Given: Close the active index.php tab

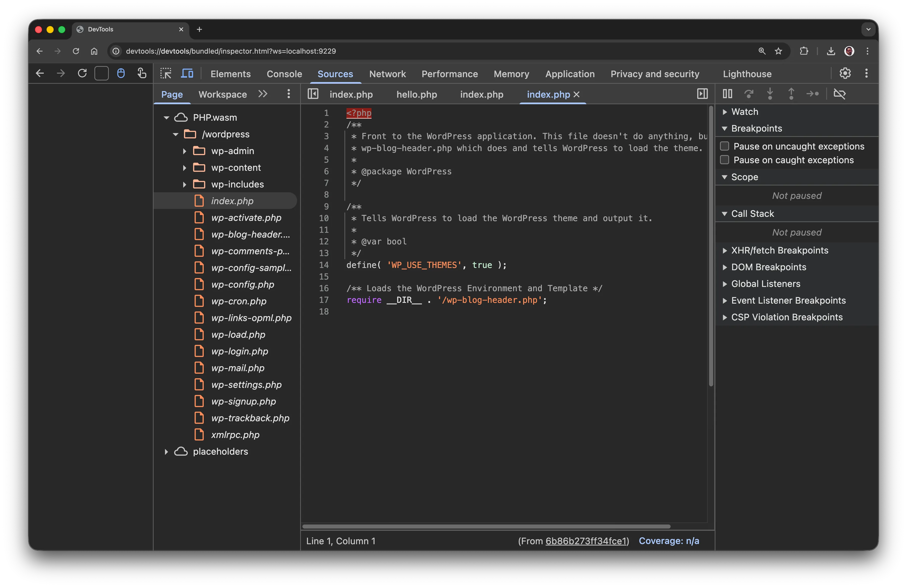Looking at the screenshot, I should coord(577,94).
